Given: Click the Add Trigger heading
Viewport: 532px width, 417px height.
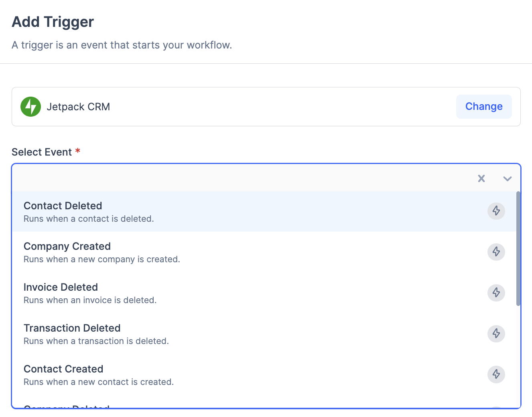Looking at the screenshot, I should 53,22.
